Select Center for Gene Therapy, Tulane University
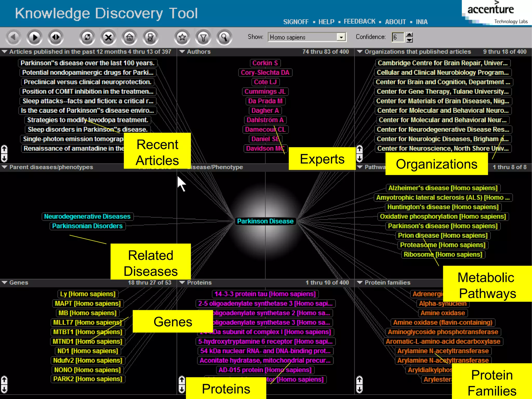Viewport: 532px width, 399px height. pos(443,91)
